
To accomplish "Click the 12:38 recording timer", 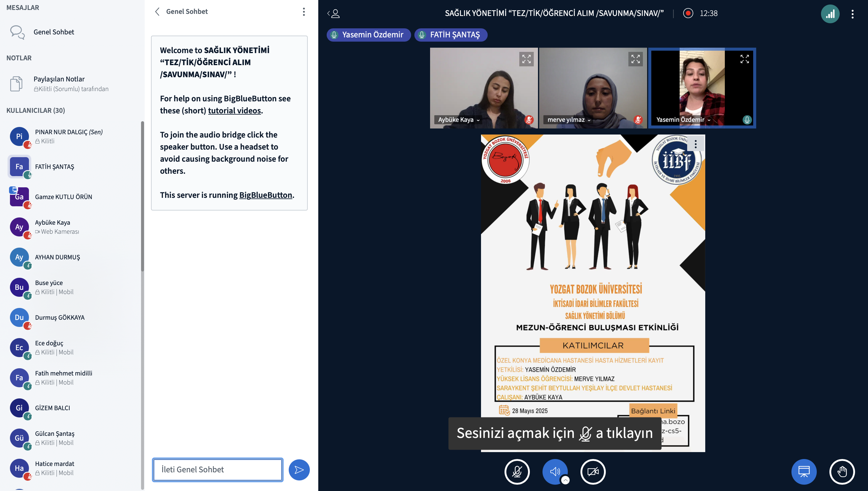I will tap(709, 14).
